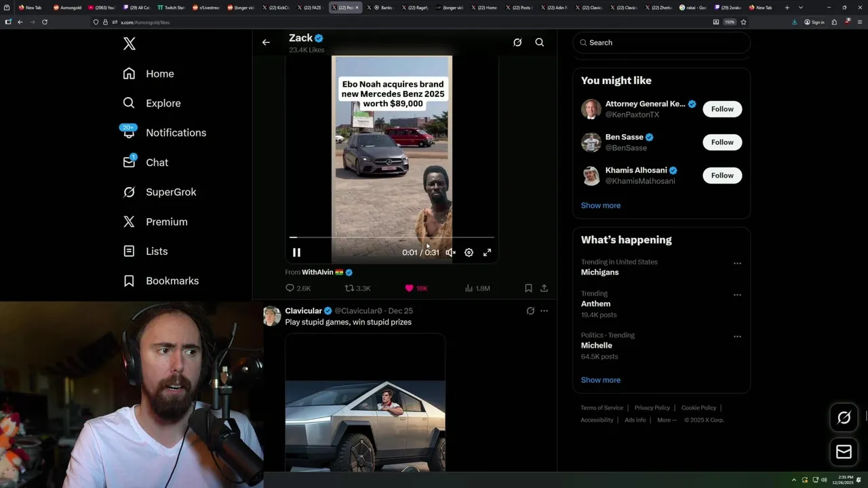
Task: Bookmark this page with the star icon
Action: pyautogui.click(x=743, y=22)
